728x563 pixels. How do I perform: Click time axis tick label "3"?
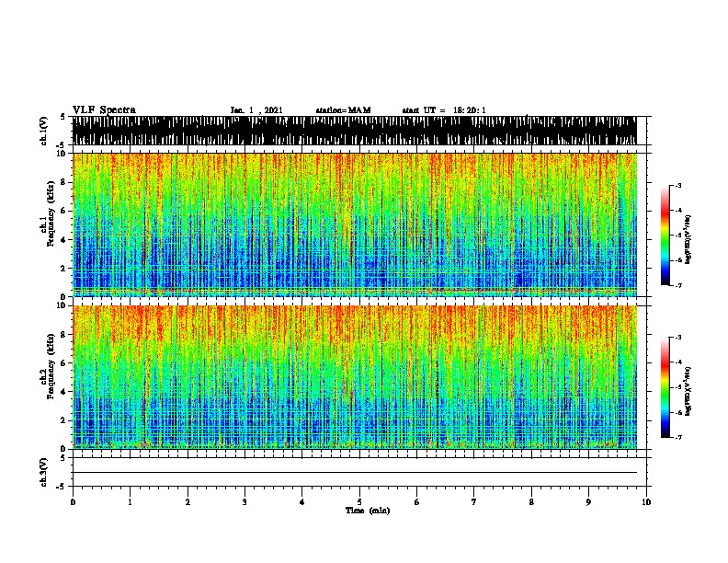245,501
